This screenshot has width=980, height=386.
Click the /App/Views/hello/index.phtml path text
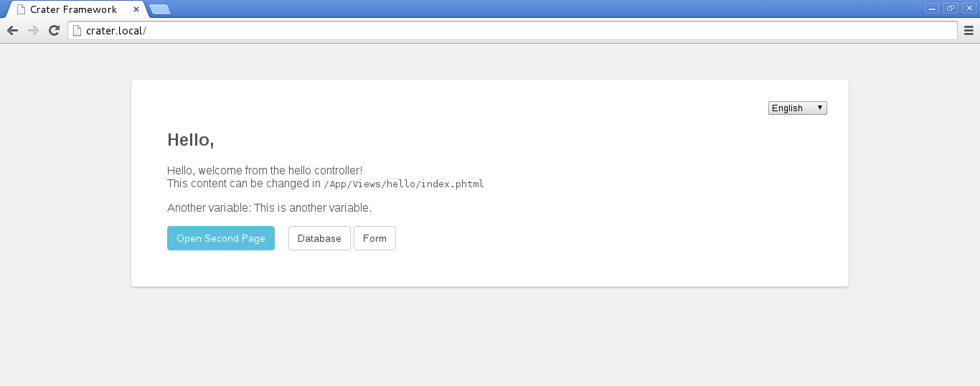pos(404,184)
